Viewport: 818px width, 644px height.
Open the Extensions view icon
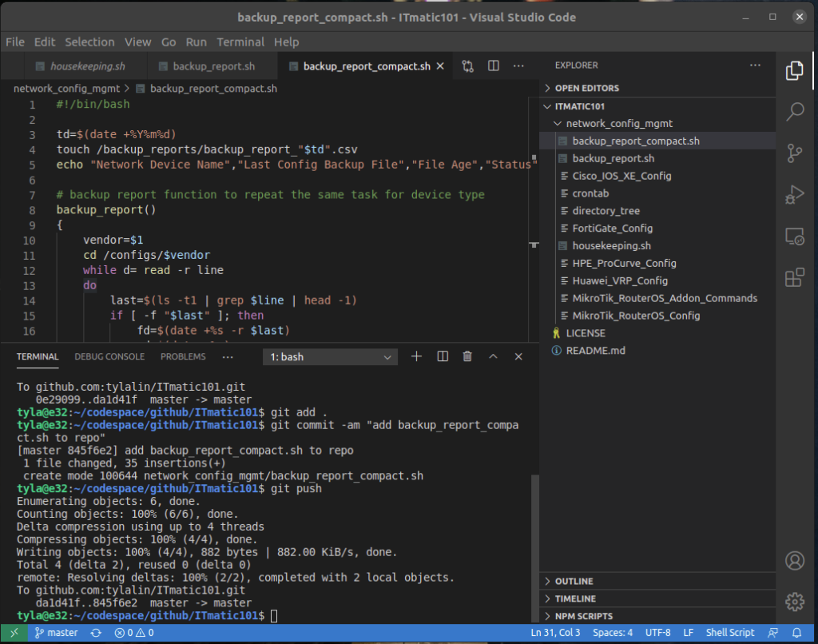point(794,277)
